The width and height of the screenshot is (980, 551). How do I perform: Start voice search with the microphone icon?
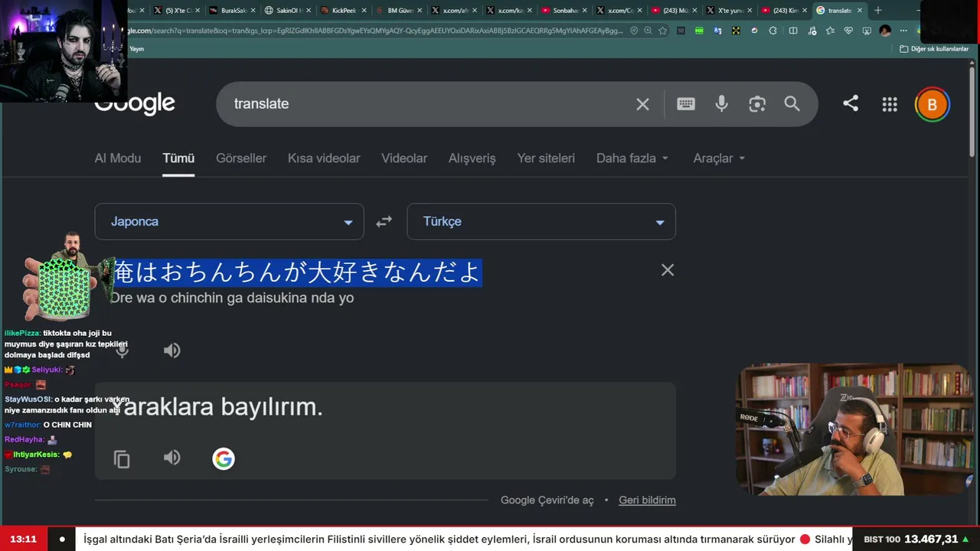click(721, 104)
